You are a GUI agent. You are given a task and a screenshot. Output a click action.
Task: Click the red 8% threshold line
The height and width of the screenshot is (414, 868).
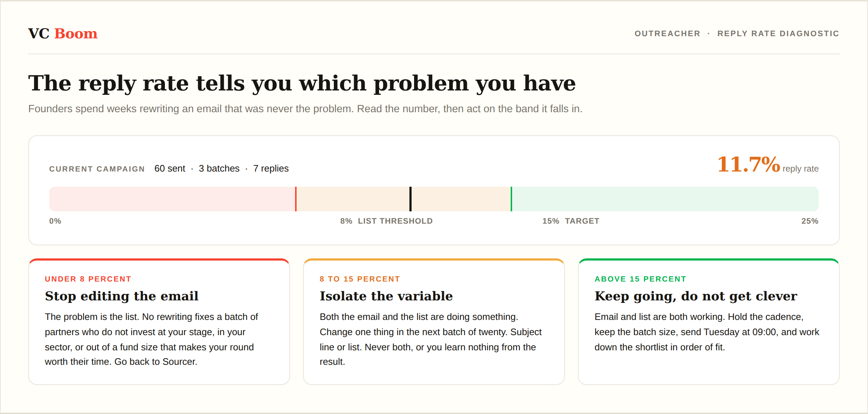click(x=296, y=199)
